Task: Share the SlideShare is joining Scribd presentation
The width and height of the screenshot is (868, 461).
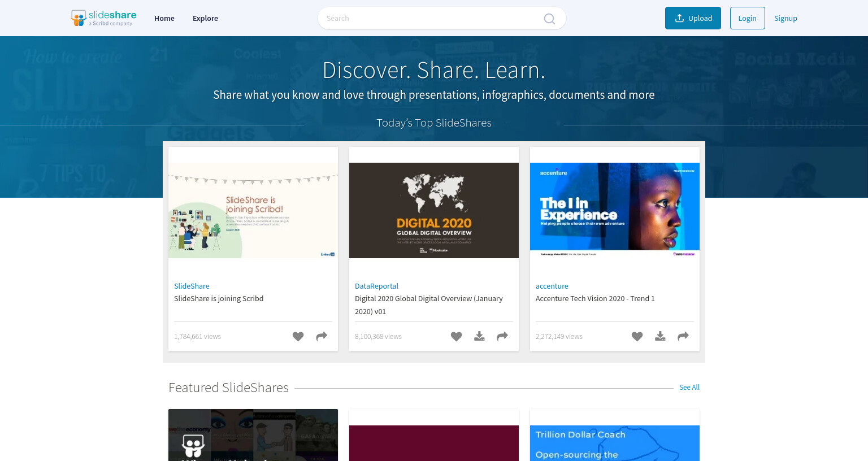Action: pos(322,337)
